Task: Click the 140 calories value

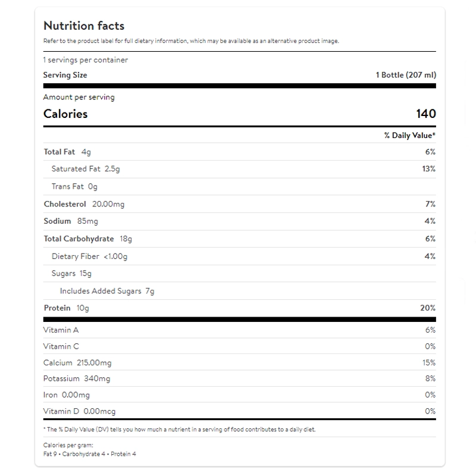Action: point(426,114)
